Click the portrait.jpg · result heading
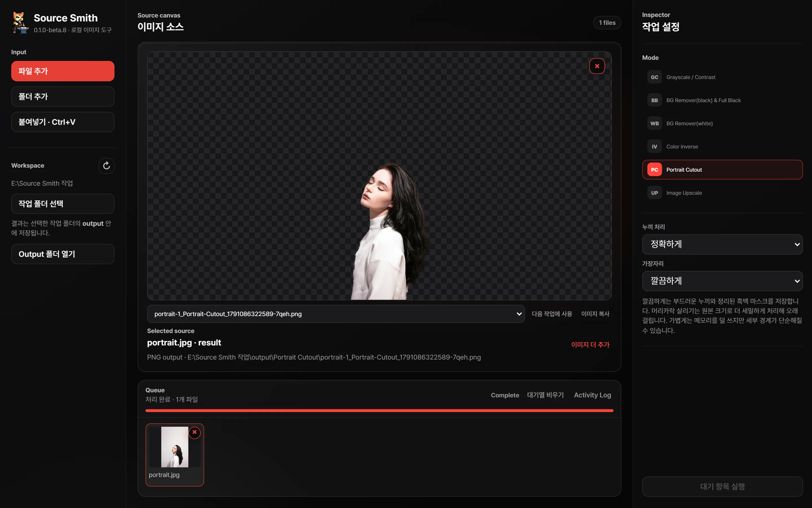 pos(184,343)
